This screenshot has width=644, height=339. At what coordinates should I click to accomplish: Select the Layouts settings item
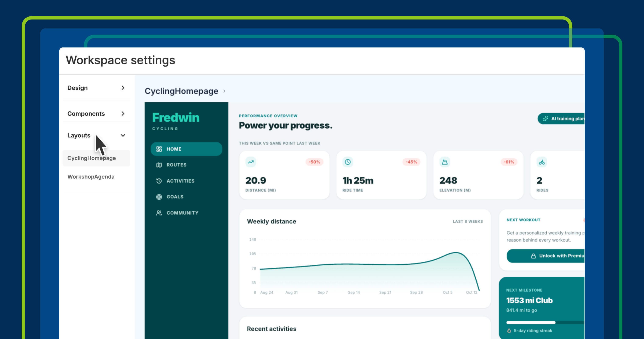click(97, 135)
